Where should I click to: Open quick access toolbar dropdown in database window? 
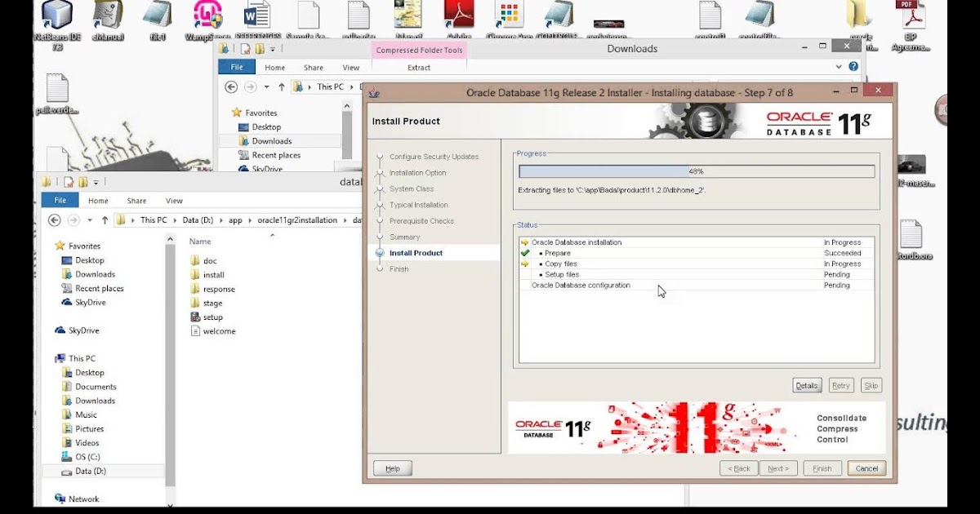pyautogui.click(x=96, y=182)
